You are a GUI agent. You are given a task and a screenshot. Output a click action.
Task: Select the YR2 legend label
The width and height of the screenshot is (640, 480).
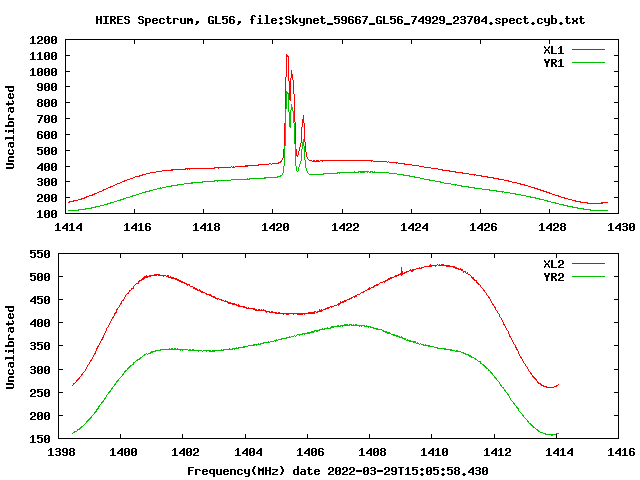click(x=553, y=277)
